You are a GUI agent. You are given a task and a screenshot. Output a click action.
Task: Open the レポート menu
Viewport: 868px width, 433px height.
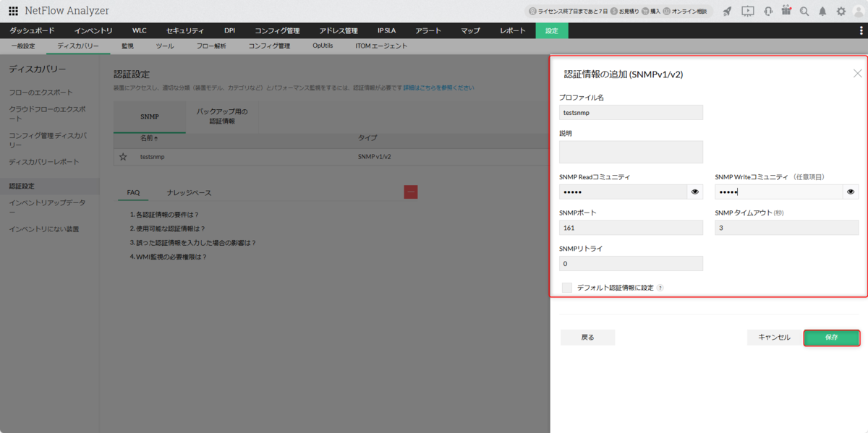pyautogui.click(x=513, y=30)
